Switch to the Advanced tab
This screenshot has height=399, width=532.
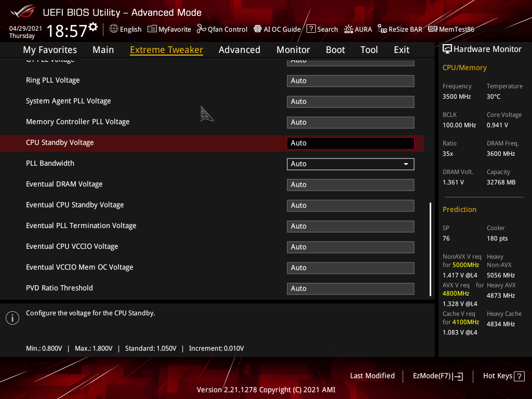click(x=239, y=50)
